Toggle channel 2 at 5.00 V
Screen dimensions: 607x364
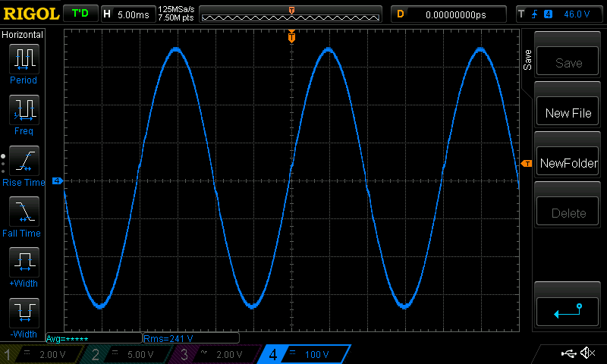tap(124, 354)
